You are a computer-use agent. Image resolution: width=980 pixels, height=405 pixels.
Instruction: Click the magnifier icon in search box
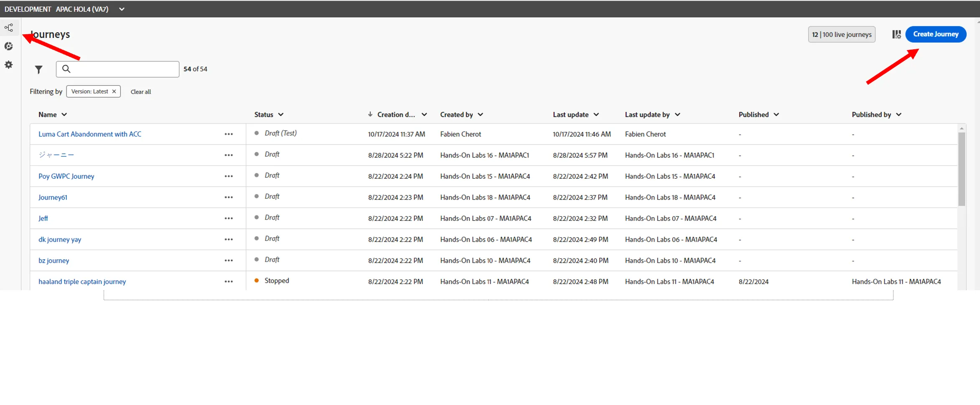[66, 69]
